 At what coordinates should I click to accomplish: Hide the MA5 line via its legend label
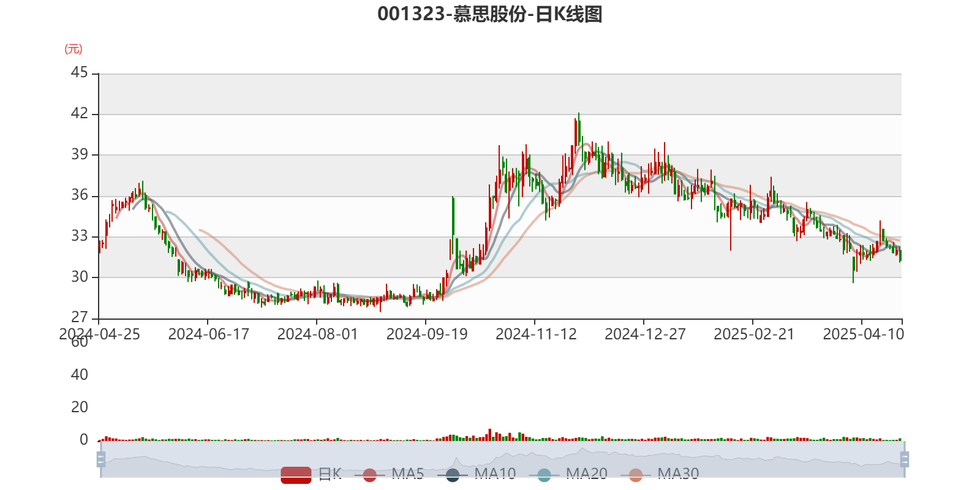(x=407, y=473)
